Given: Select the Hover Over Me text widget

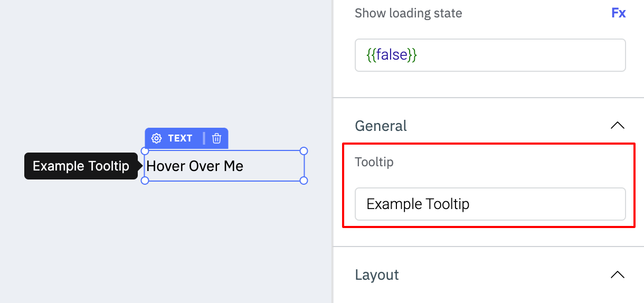Looking at the screenshot, I should click(224, 166).
